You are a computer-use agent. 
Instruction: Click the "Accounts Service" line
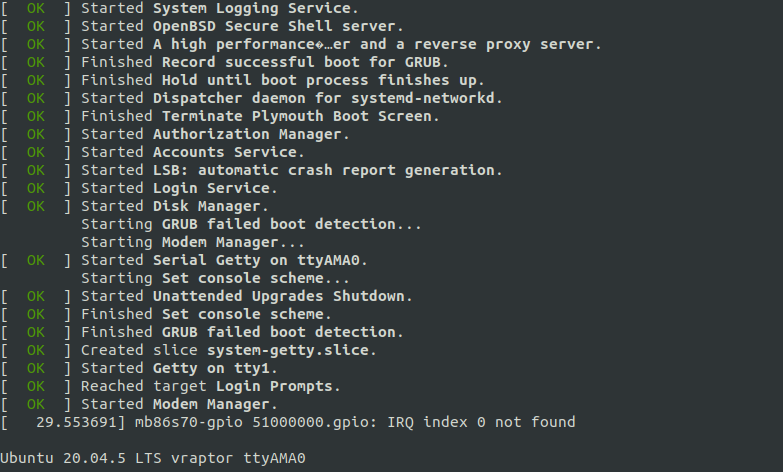coord(152,152)
